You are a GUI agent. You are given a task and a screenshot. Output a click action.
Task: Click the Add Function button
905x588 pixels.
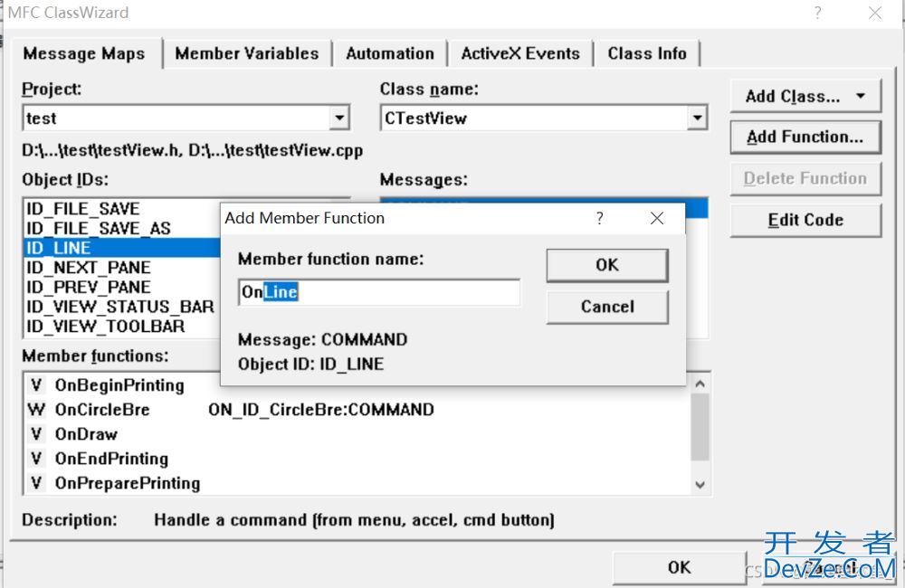pos(805,138)
